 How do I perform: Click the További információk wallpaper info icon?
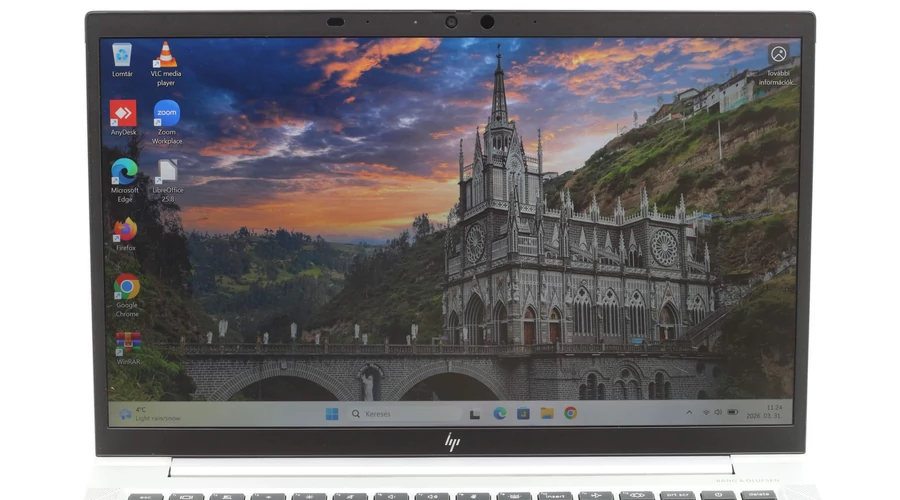777,54
